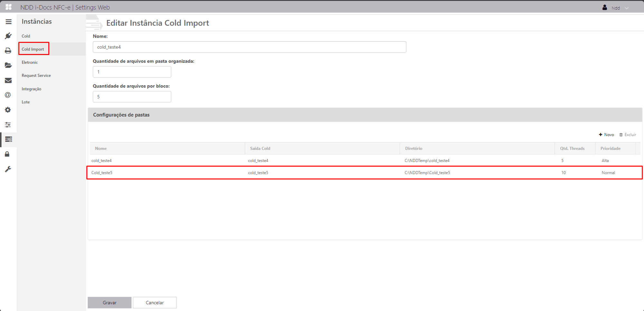
Task: Click the Gravar button to save
Action: click(109, 302)
